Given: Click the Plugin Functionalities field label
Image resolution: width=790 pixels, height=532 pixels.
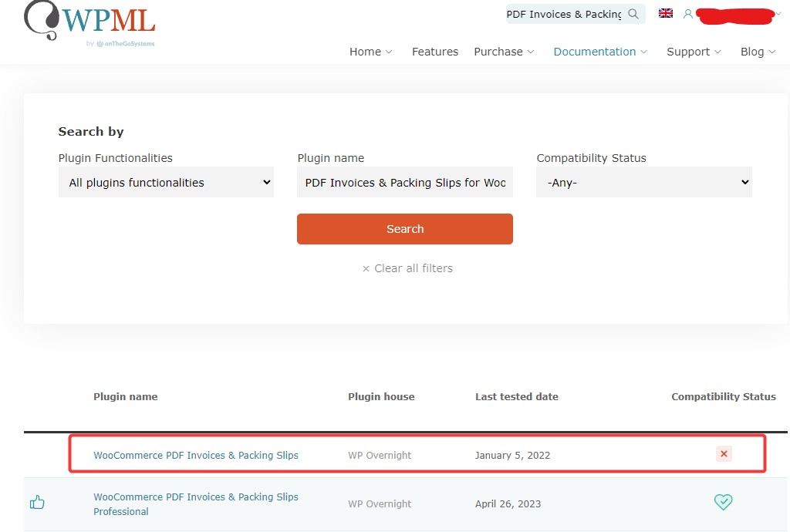Looking at the screenshot, I should [x=116, y=158].
